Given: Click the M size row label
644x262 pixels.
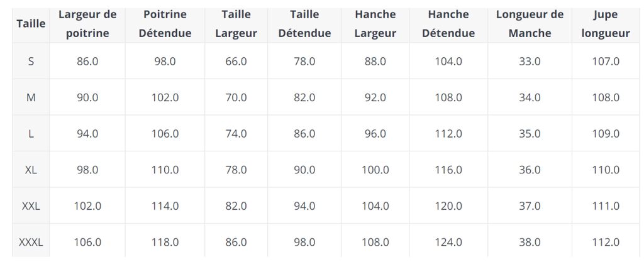Looking at the screenshot, I should [x=31, y=97].
